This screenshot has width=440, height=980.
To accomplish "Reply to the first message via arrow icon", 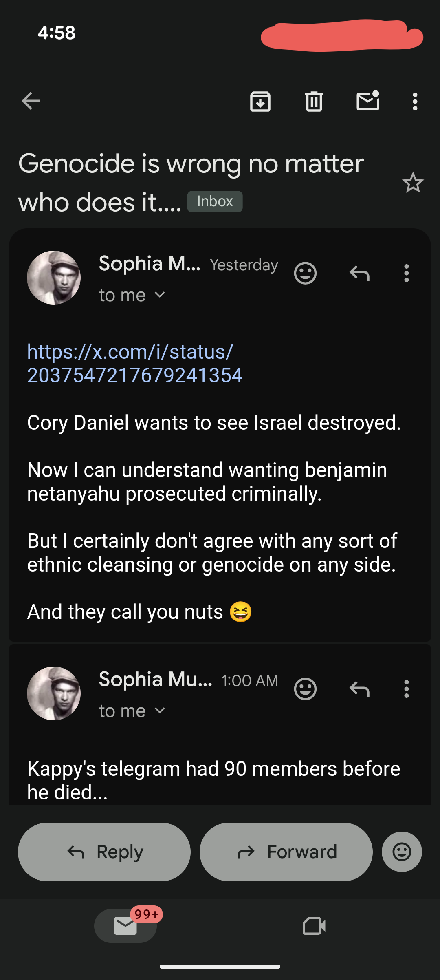I will pyautogui.click(x=359, y=273).
